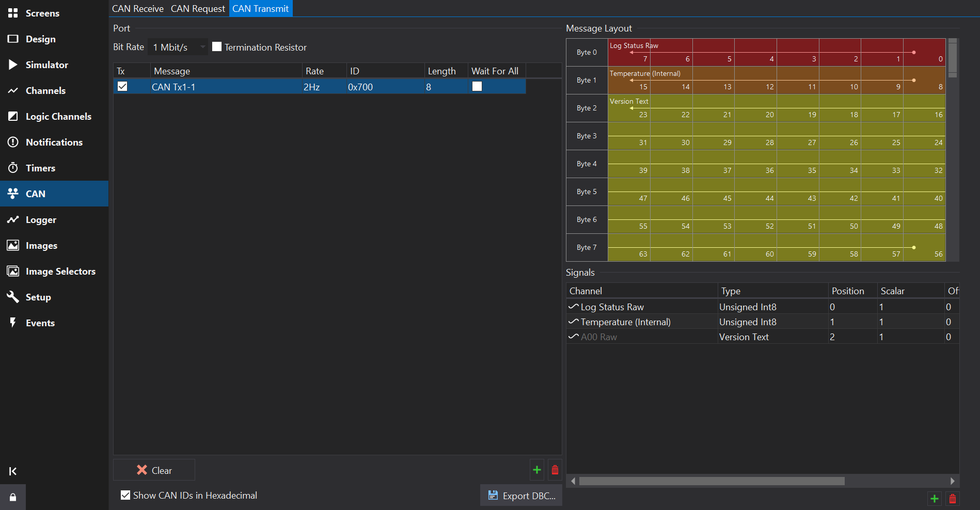980x510 pixels.
Task: Add a new signal with green plus
Action: (x=934, y=499)
